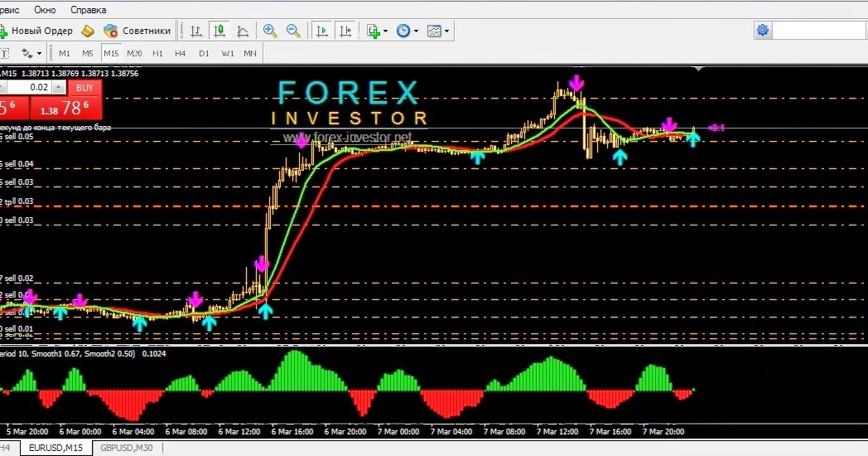Select the M15 timeframe button
This screenshot has width=868, height=456.
coord(111,53)
